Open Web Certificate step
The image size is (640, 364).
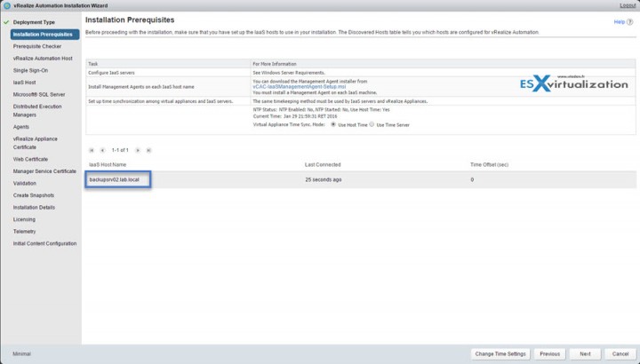[x=30, y=160]
